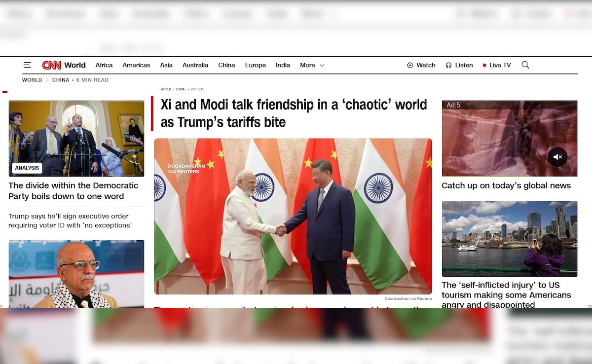Expand the More dropdown chevron
This screenshot has width=592, height=364.
(x=322, y=65)
